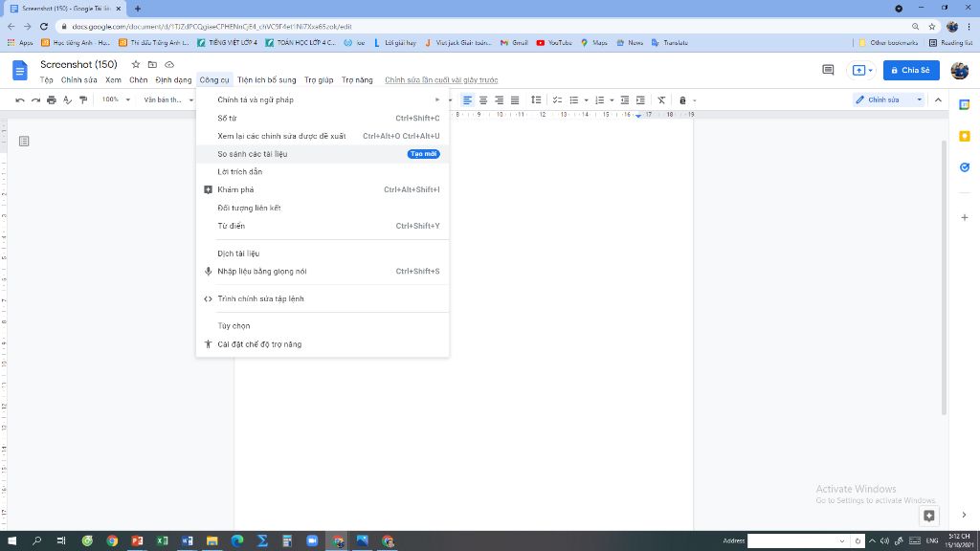Select Đối tượng liên kết
Screen dimensions: 980x551
[x=323, y=208]
